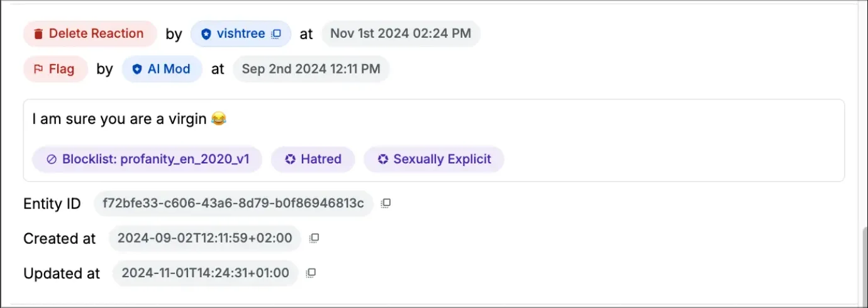The image size is (868, 308).
Task: Click the Nov 1st 2024 02:24 PM timestamp
Action: (401, 34)
